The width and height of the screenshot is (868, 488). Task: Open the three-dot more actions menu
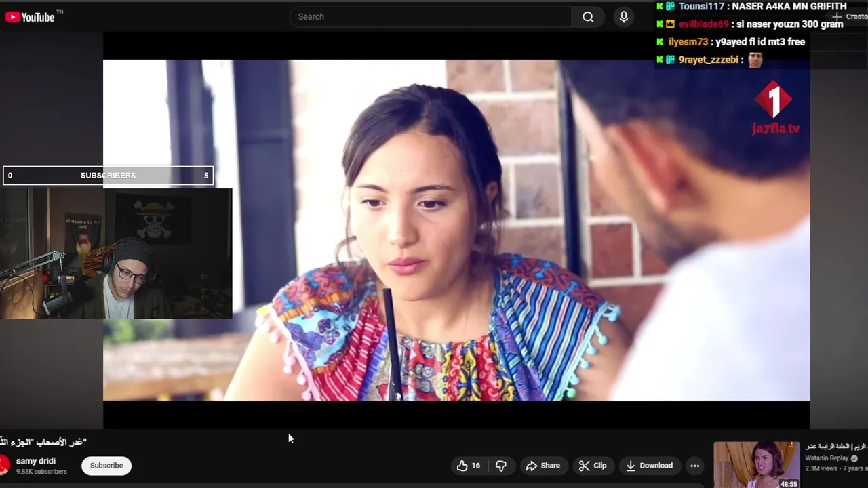pyautogui.click(x=694, y=466)
